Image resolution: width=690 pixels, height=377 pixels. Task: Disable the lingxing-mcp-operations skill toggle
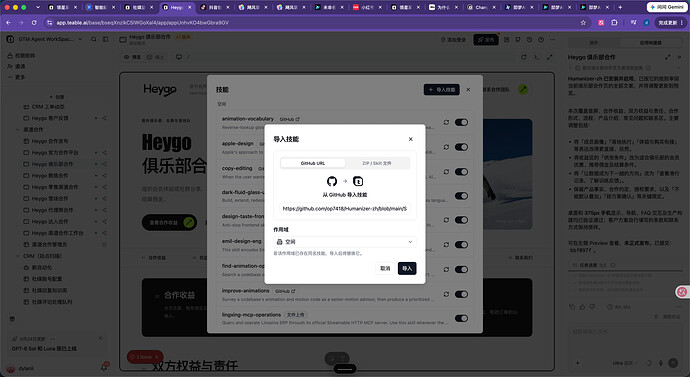coord(461,318)
